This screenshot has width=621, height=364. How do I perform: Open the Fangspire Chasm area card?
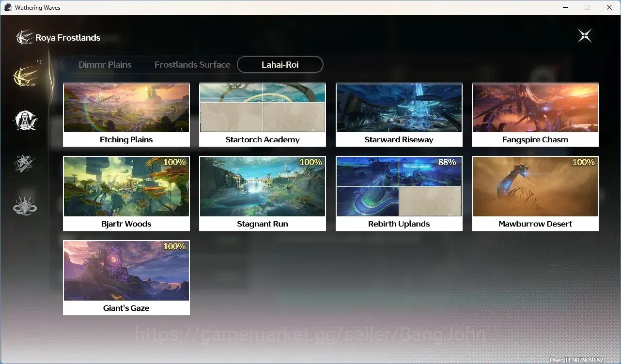tap(535, 115)
